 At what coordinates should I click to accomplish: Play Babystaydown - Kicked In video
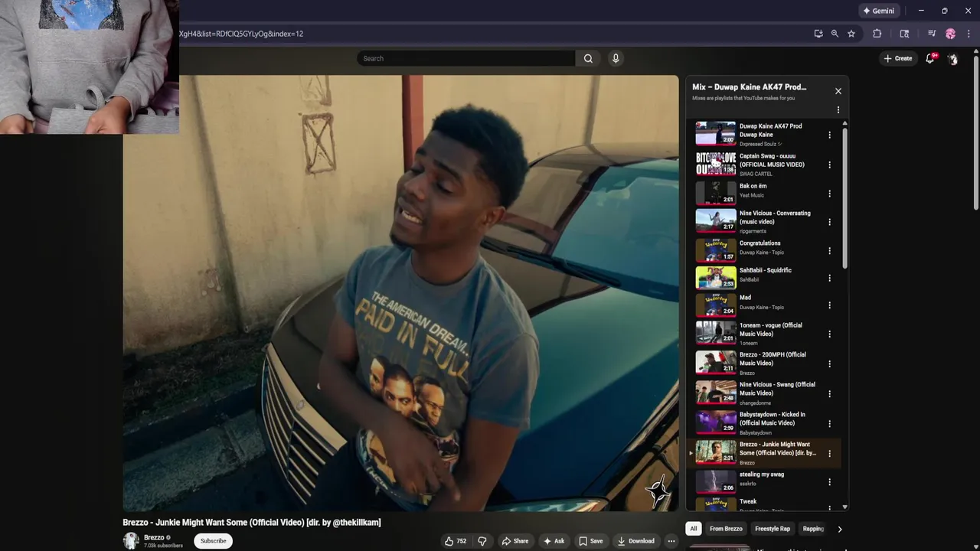[x=715, y=422]
